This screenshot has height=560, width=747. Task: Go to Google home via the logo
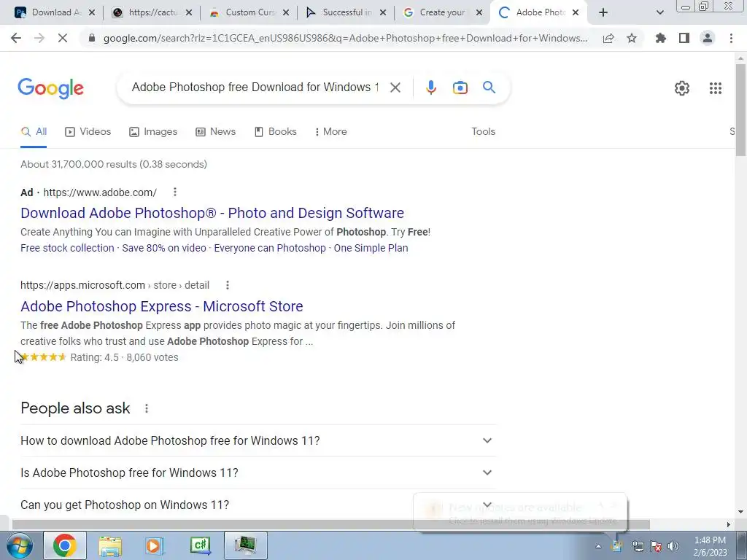(x=50, y=88)
